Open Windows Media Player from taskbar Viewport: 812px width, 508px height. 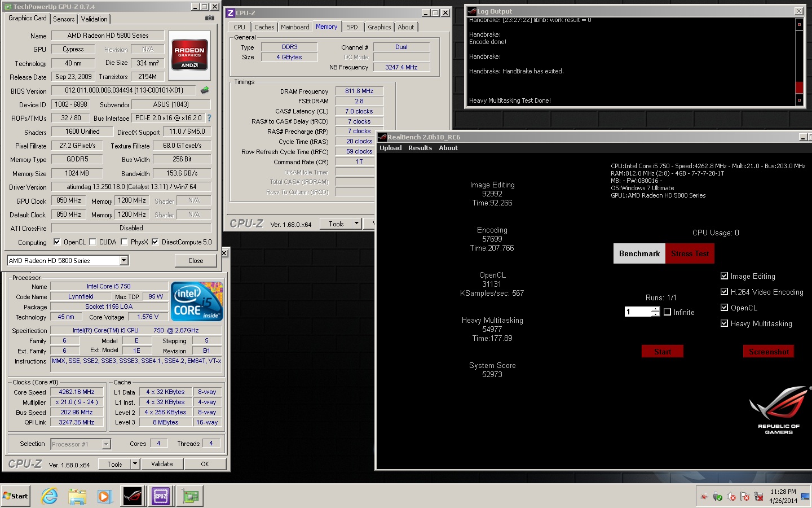pyautogui.click(x=104, y=497)
